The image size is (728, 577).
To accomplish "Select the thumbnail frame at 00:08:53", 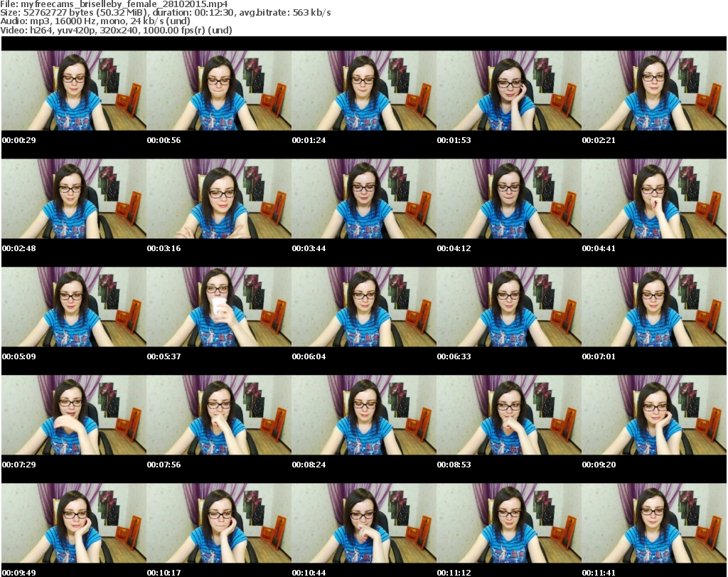I will pos(509,415).
